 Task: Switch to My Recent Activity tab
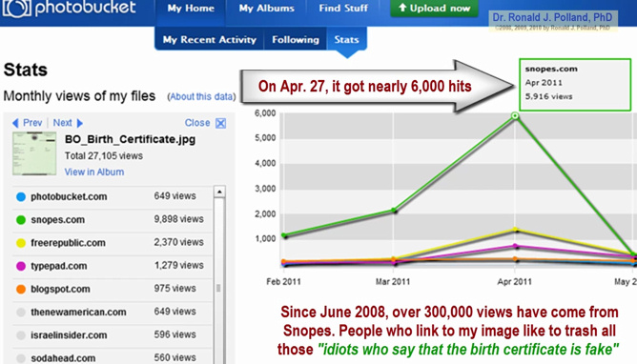tap(210, 40)
